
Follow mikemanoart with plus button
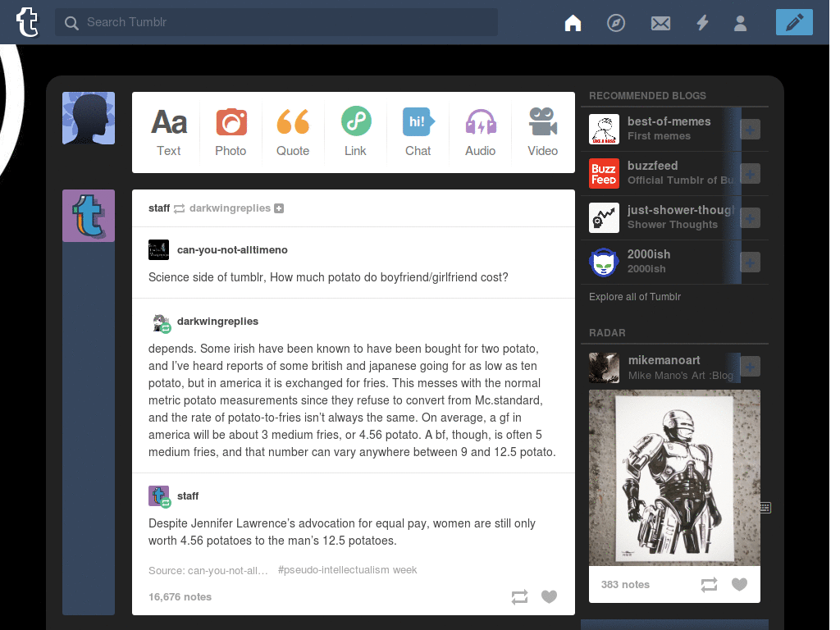(x=750, y=367)
